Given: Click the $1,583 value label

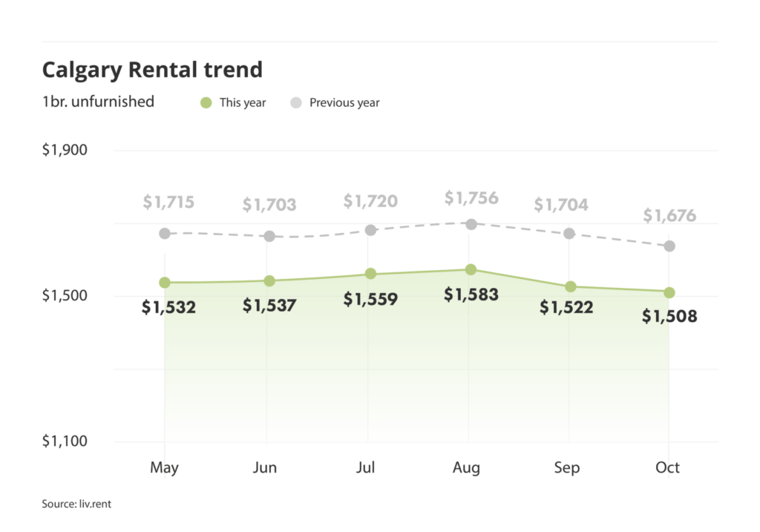Looking at the screenshot, I should point(471,295).
